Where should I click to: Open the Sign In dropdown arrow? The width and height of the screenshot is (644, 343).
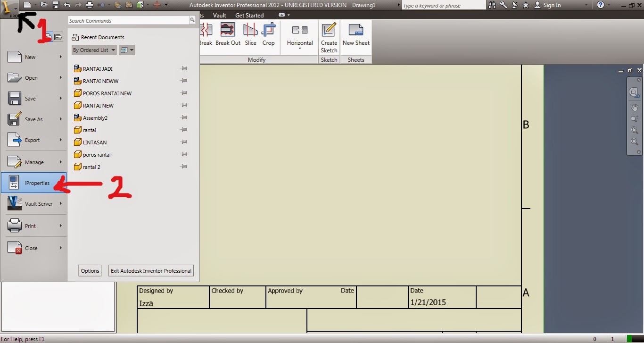point(587,5)
